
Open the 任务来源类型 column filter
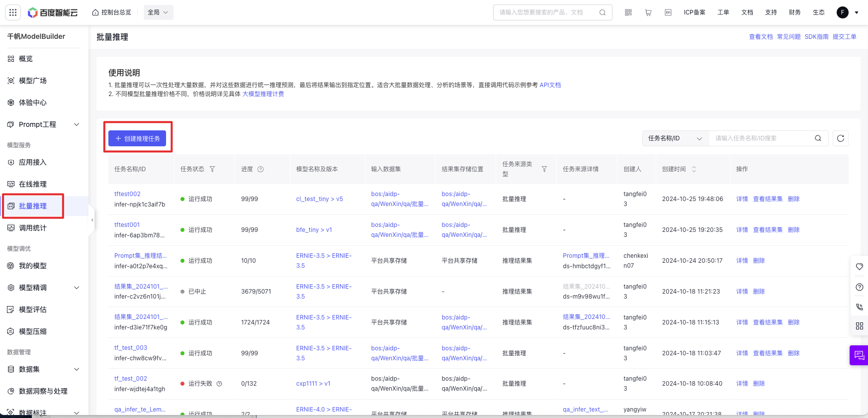[x=544, y=169]
